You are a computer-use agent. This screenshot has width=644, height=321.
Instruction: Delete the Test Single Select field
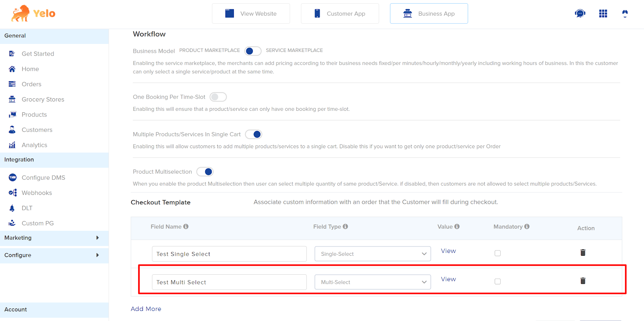click(583, 253)
